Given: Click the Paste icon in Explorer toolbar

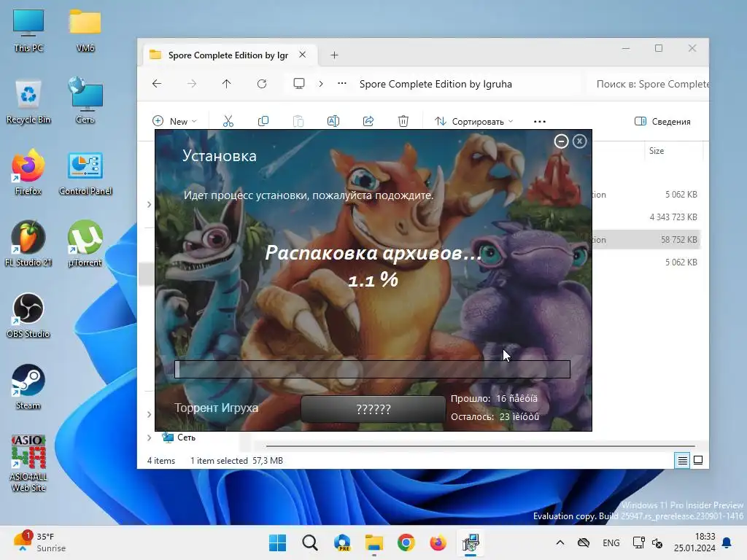Looking at the screenshot, I should tap(298, 122).
